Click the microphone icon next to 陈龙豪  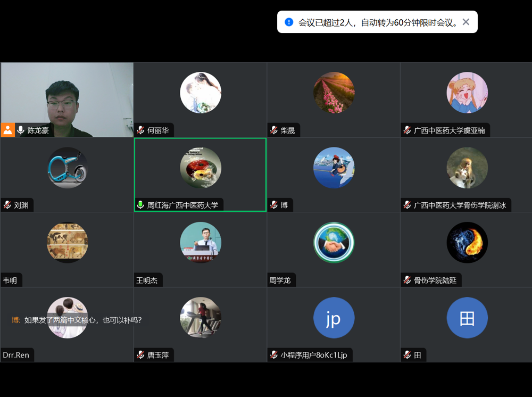(21, 130)
